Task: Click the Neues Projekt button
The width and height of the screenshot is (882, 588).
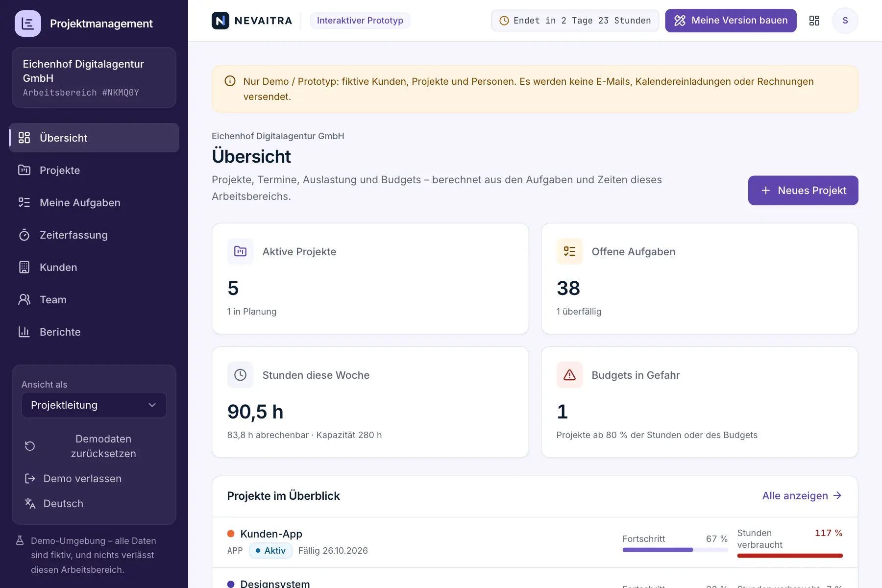Action: click(x=803, y=191)
